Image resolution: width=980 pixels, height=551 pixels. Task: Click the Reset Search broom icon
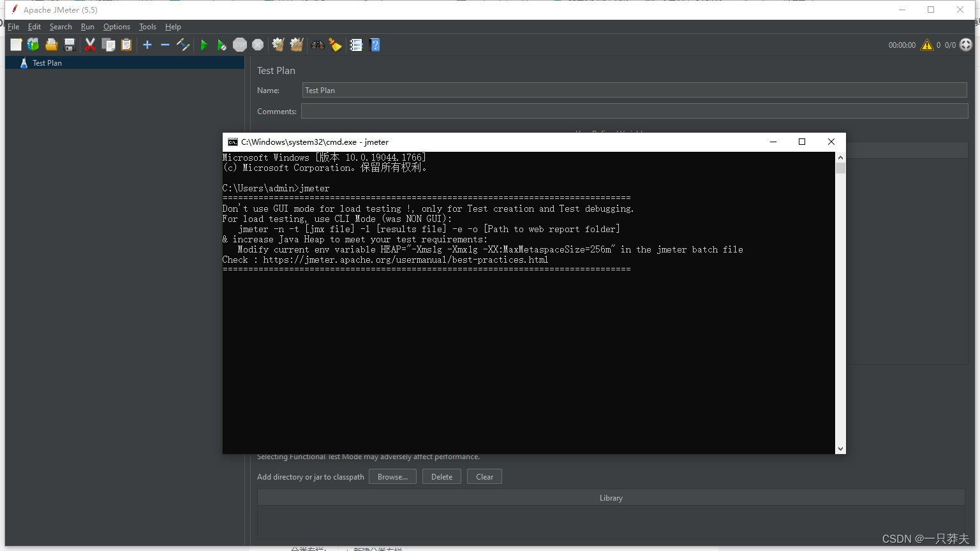(335, 45)
